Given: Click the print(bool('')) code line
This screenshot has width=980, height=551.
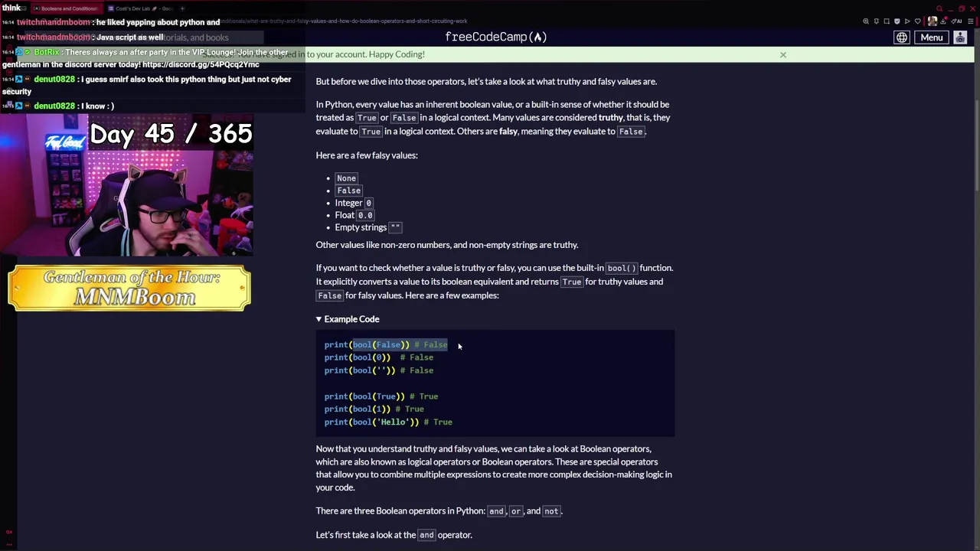Looking at the screenshot, I should pyautogui.click(x=379, y=370).
